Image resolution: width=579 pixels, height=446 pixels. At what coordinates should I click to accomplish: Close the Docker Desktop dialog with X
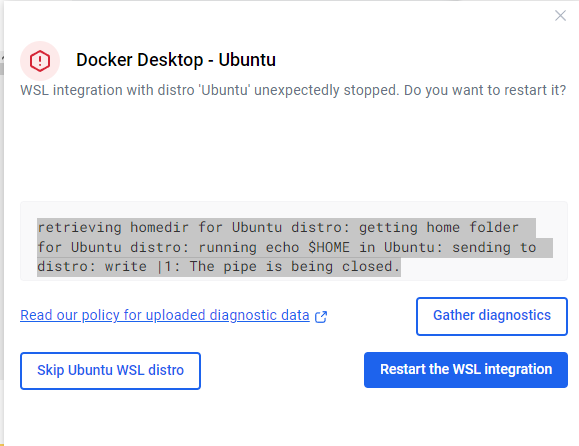tap(560, 16)
